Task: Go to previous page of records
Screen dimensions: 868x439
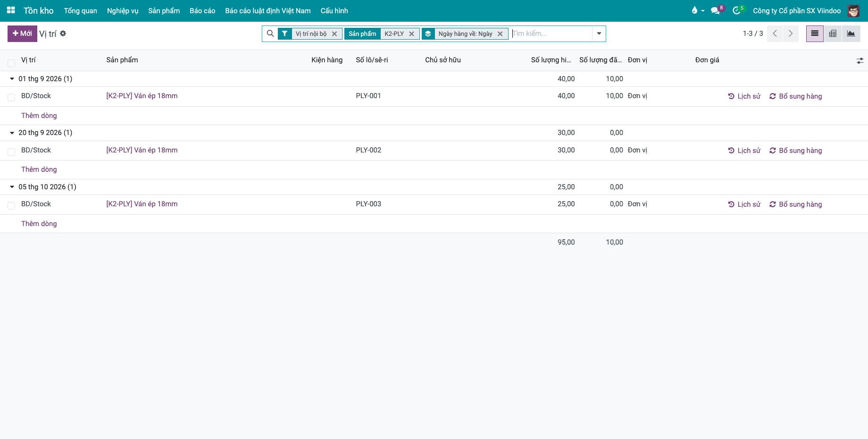Action: pyautogui.click(x=775, y=34)
